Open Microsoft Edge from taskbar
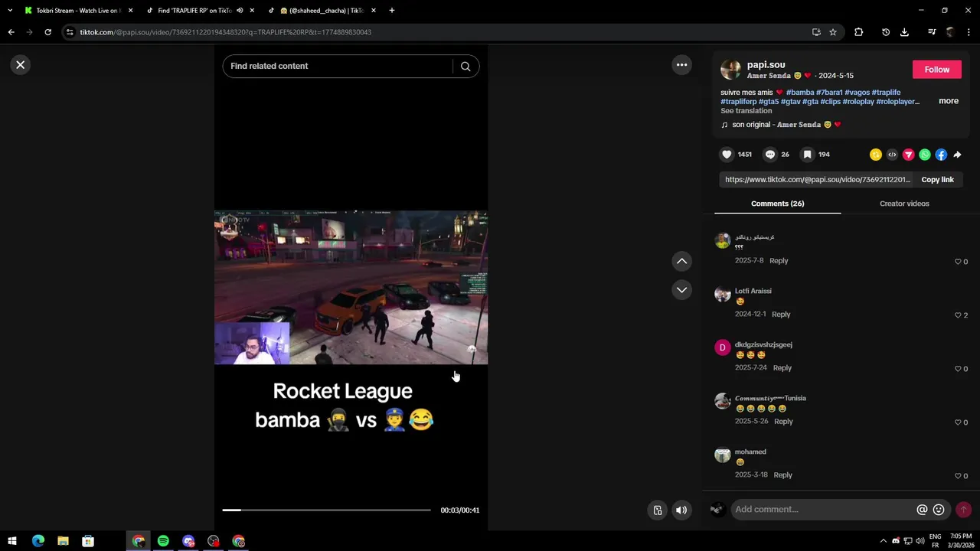 [x=38, y=541]
